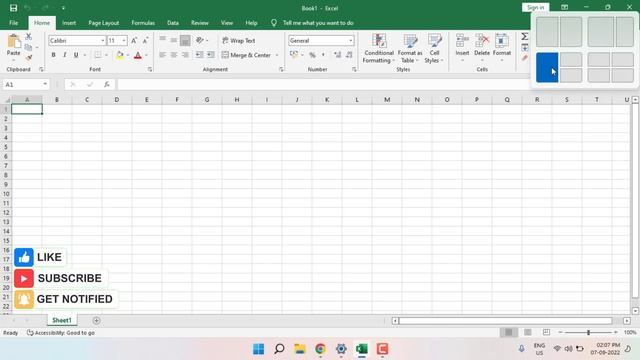Click the Increase Font Size icon

pyautogui.click(x=134, y=40)
